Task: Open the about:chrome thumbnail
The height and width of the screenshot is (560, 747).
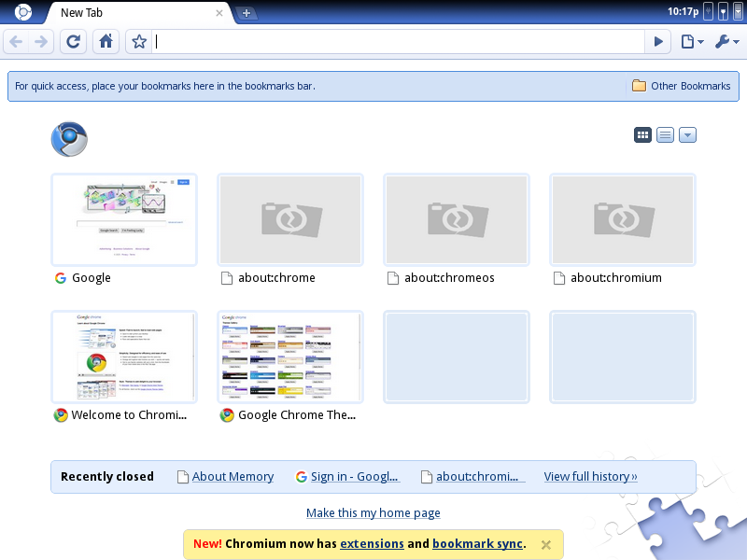Action: (x=290, y=219)
